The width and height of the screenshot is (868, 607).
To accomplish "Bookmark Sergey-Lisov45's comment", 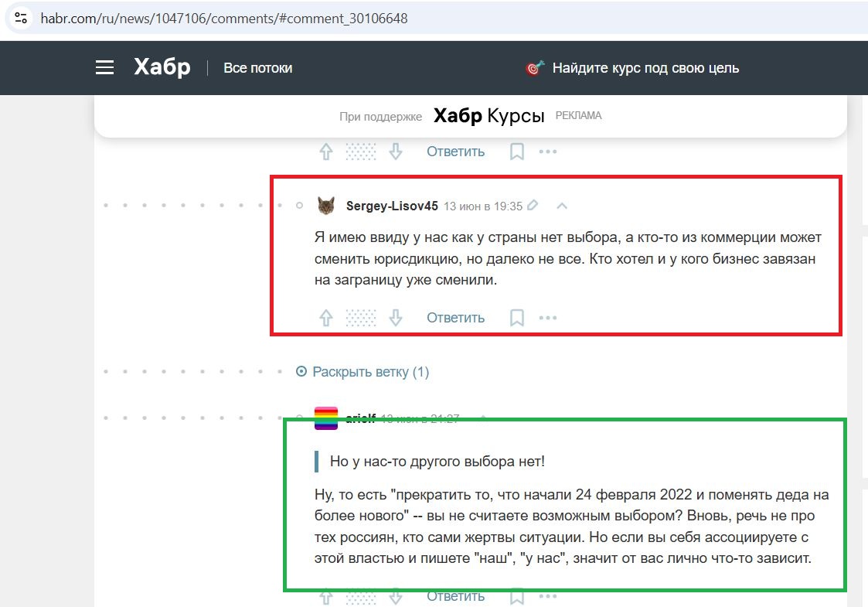I will [x=516, y=318].
